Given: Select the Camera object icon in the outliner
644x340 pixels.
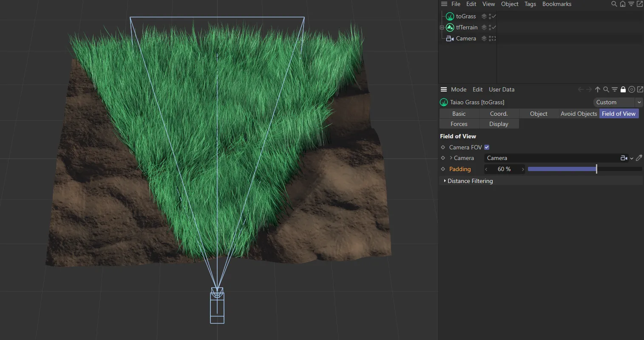Looking at the screenshot, I should [x=449, y=38].
